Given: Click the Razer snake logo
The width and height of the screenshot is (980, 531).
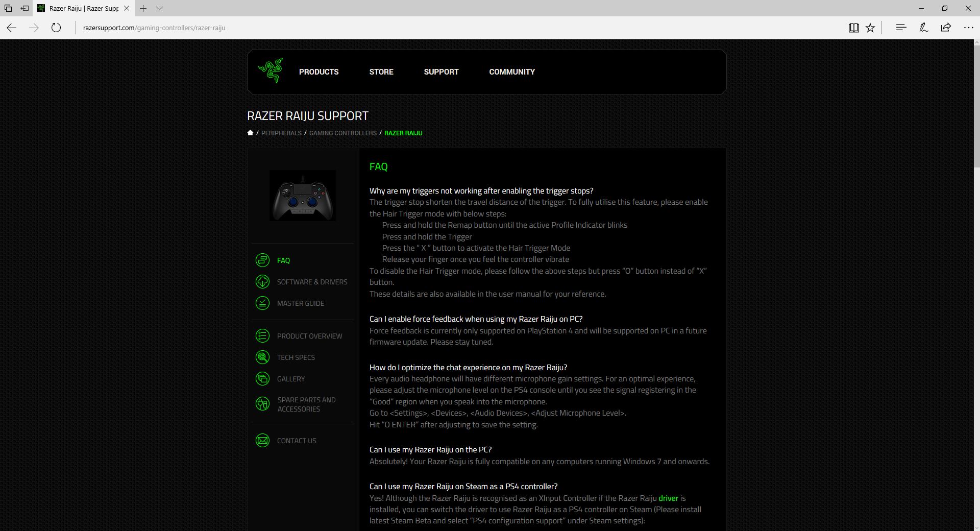Looking at the screenshot, I should pyautogui.click(x=271, y=71).
